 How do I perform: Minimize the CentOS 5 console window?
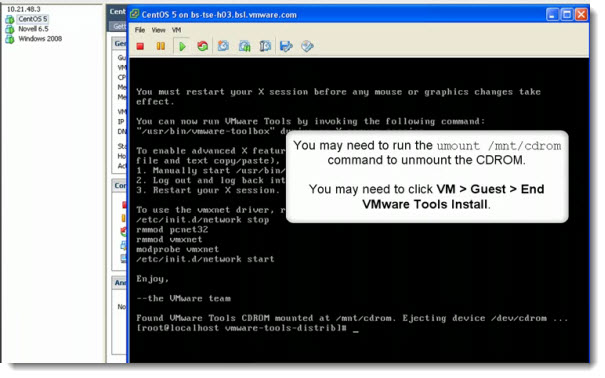pyautogui.click(x=552, y=15)
